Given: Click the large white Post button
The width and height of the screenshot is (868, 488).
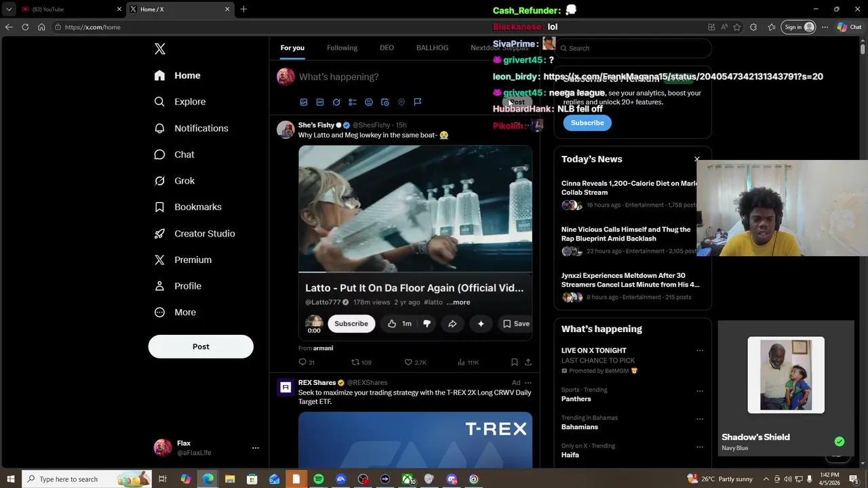Looking at the screenshot, I should [201, 346].
